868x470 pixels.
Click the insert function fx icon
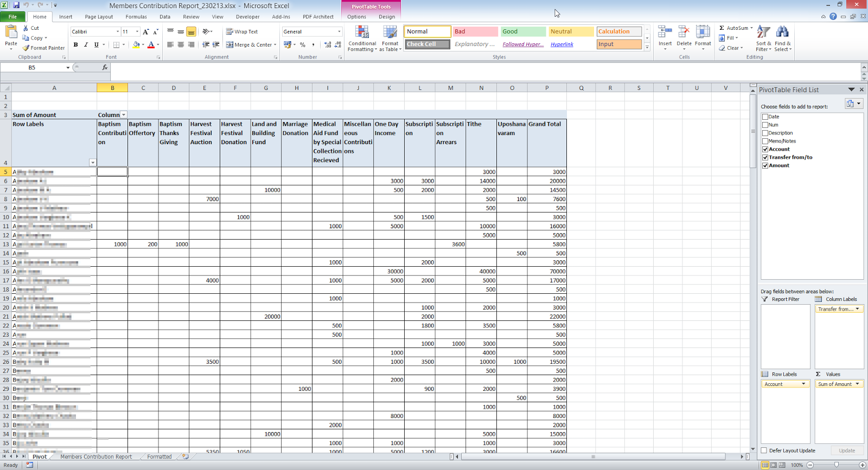105,67
